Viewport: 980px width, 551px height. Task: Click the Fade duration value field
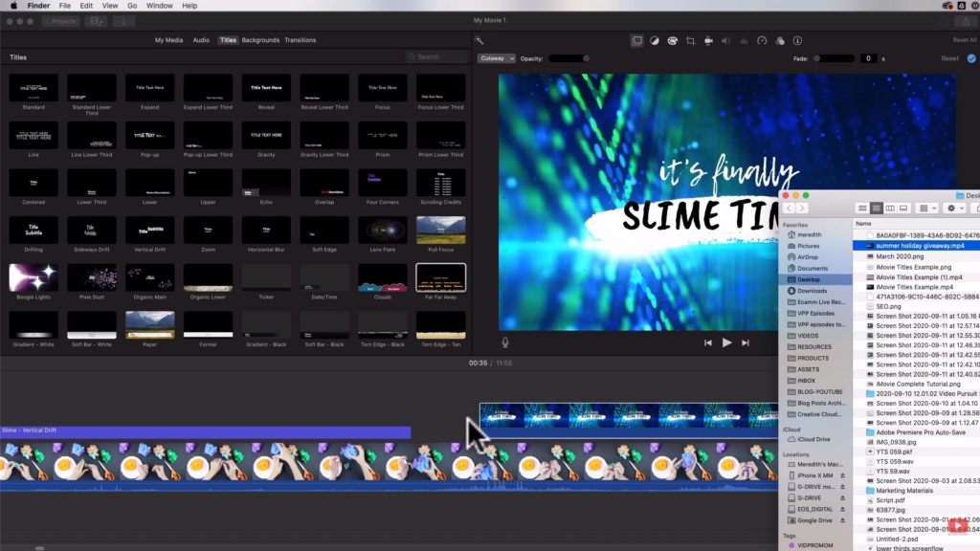coord(868,58)
